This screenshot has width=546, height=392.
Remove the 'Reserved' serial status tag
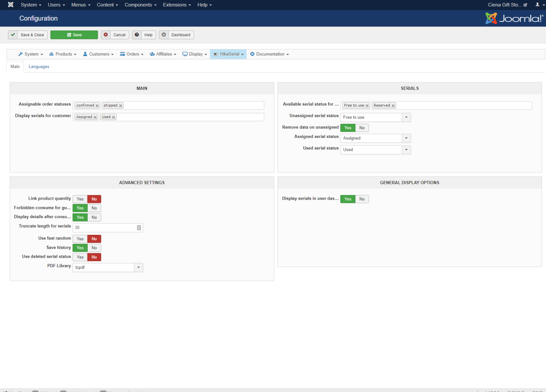393,106
